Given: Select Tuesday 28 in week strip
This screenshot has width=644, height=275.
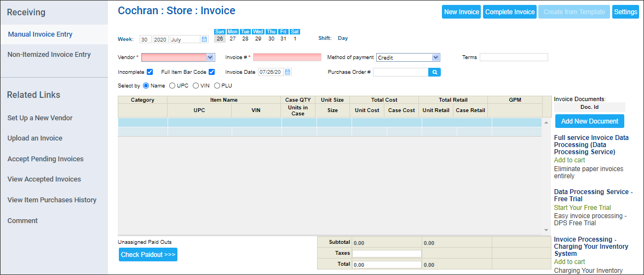Looking at the screenshot, I should coord(245,38).
